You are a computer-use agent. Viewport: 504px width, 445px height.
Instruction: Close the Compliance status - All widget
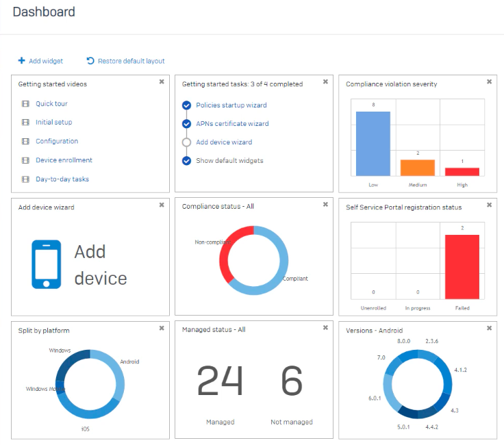[325, 204]
